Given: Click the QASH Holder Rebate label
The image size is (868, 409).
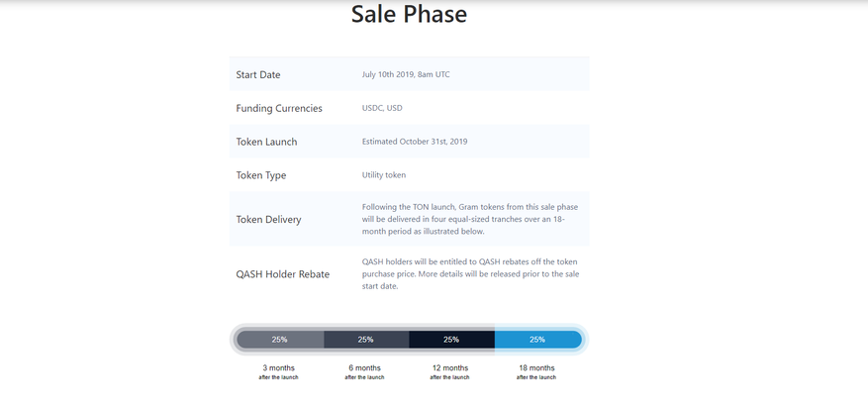Looking at the screenshot, I should (x=283, y=274).
